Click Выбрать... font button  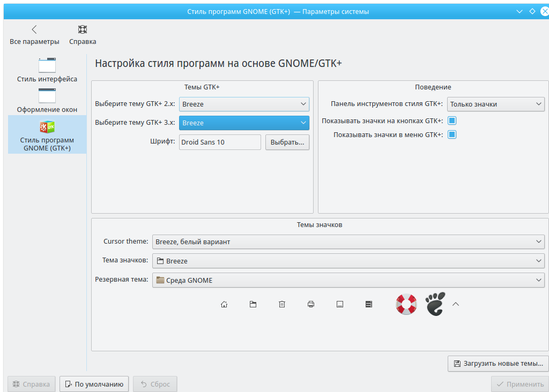coord(287,142)
